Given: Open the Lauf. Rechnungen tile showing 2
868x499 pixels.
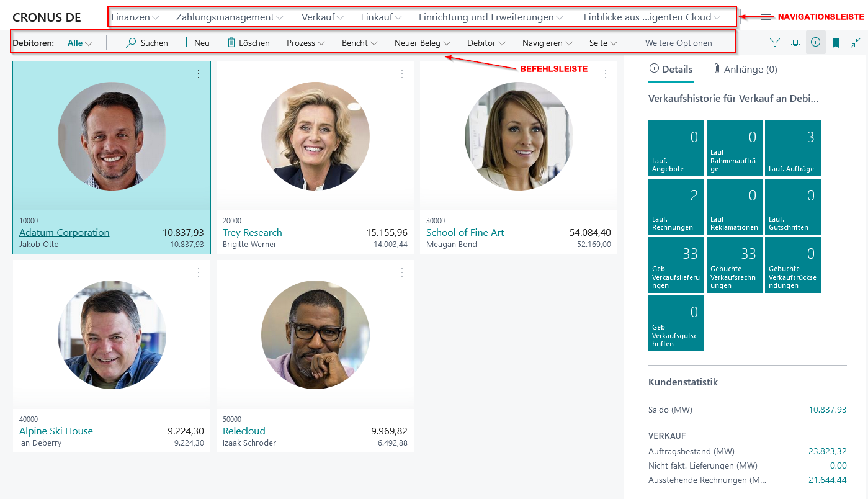Looking at the screenshot, I should (676, 207).
